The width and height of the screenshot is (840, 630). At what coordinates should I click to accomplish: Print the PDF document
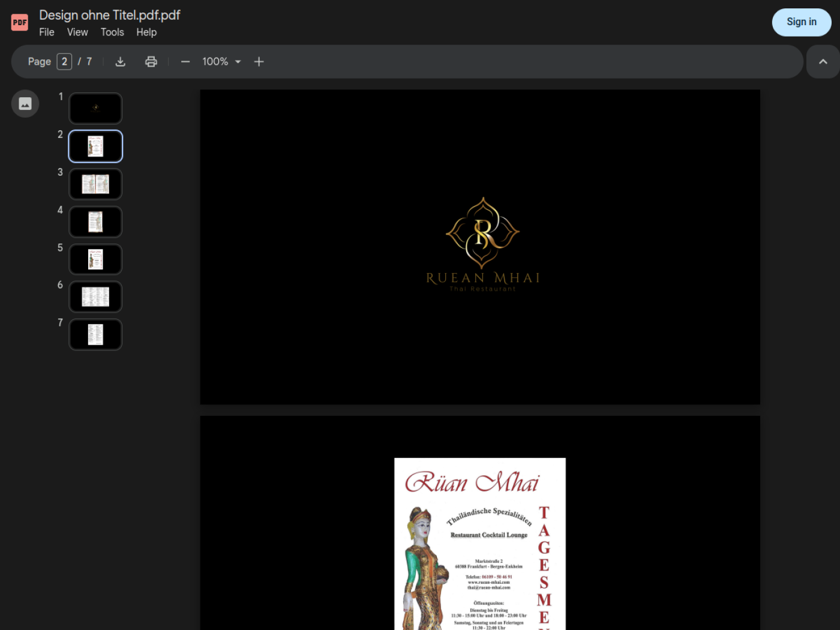(x=151, y=62)
